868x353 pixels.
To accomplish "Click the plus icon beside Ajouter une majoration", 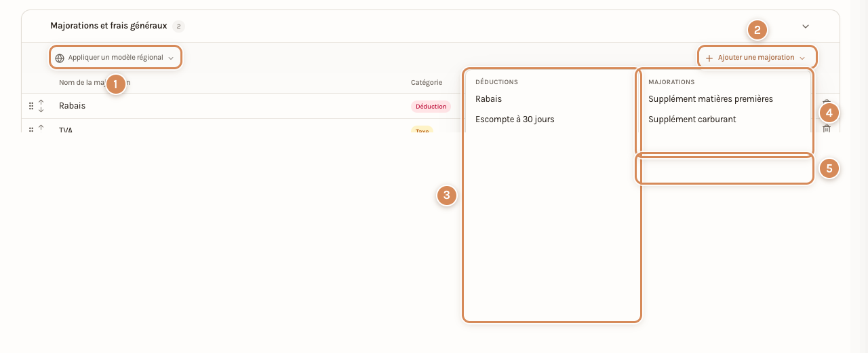I will coord(709,58).
